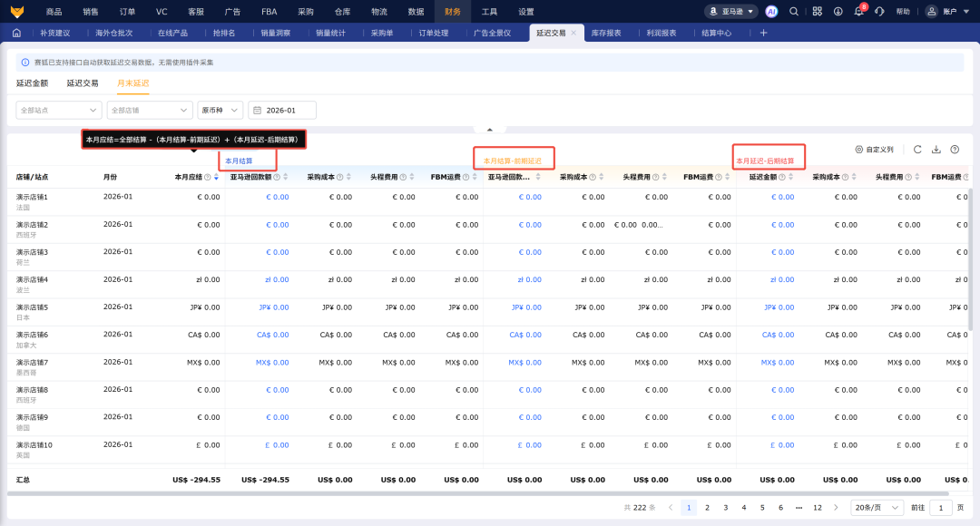Click help icon beside 亚马逊回款额 header
Screen dimensions: 980x526
(x=277, y=178)
